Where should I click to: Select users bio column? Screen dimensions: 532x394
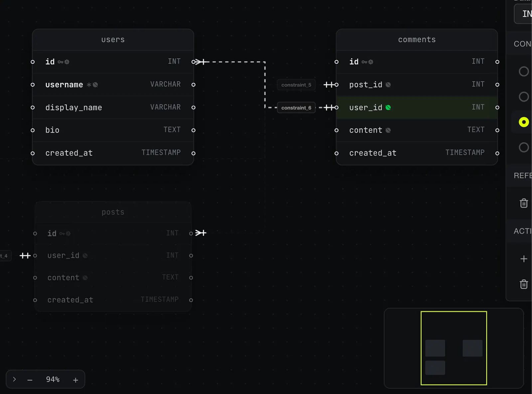point(113,130)
